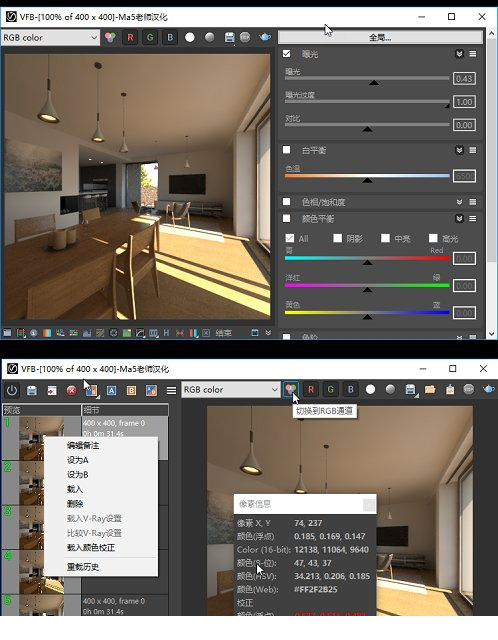Open RGB color dropdown in lower window

coord(231,390)
